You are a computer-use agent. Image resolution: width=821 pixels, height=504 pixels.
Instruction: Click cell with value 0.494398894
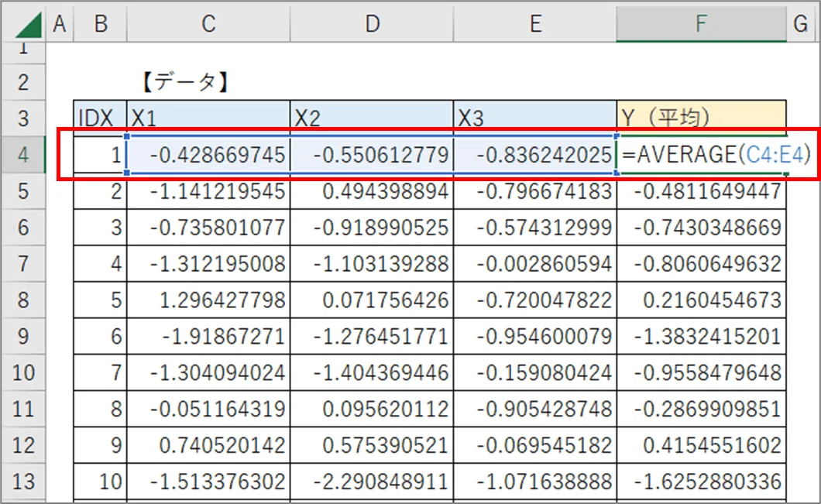[372, 191]
